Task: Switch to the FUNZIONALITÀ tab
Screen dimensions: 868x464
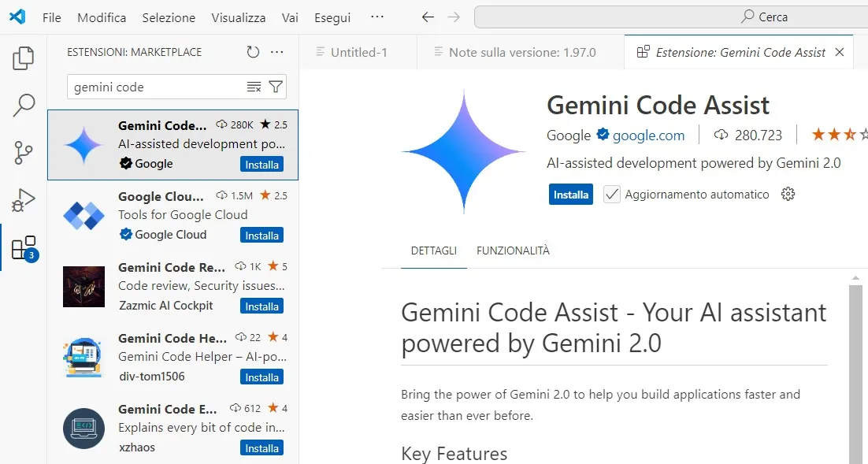Action: 513,250
